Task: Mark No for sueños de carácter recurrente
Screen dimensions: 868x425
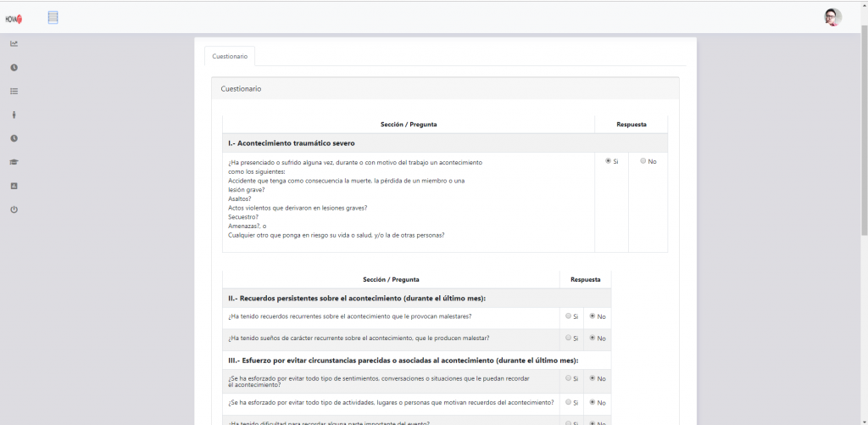Action: click(x=593, y=338)
